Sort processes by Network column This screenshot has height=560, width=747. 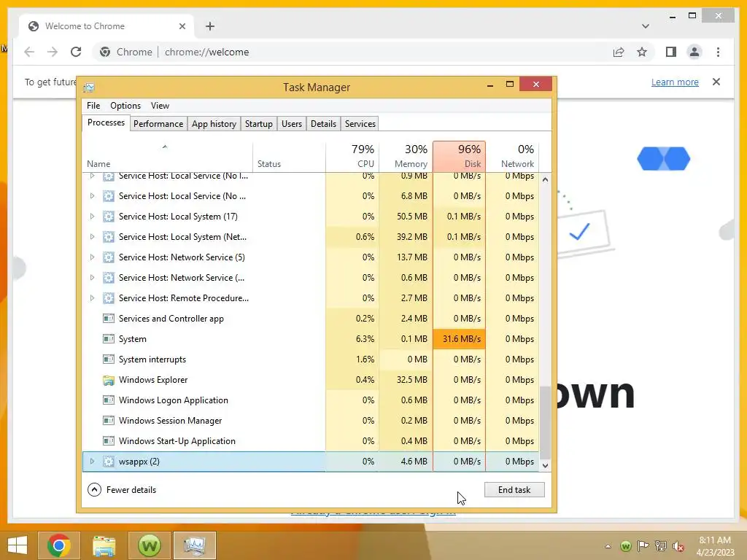tap(513, 156)
